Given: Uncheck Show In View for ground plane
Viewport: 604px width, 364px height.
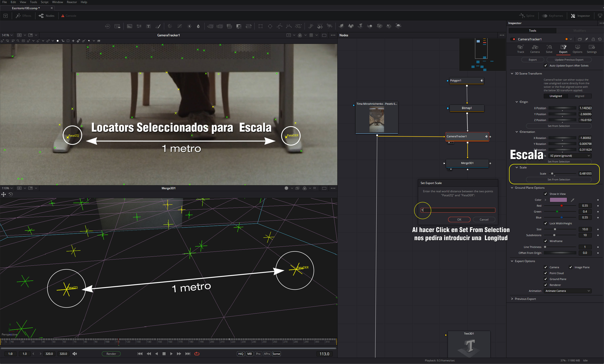Looking at the screenshot, I should (x=545, y=194).
